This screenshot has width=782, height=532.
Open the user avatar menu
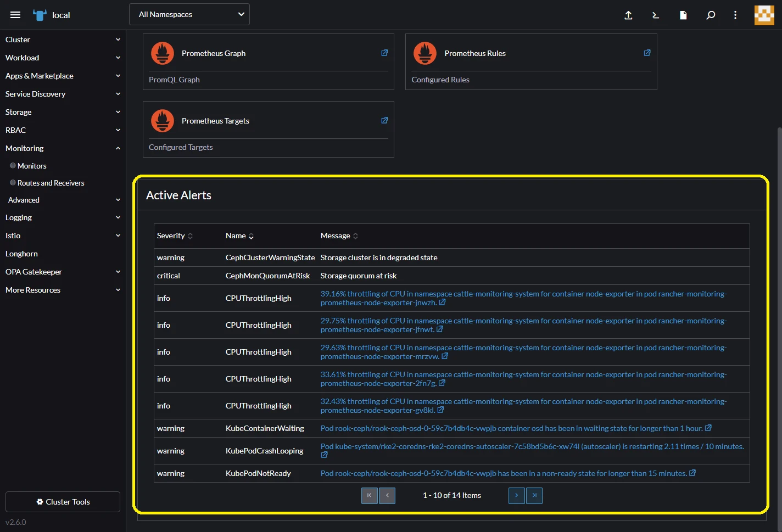tap(764, 15)
